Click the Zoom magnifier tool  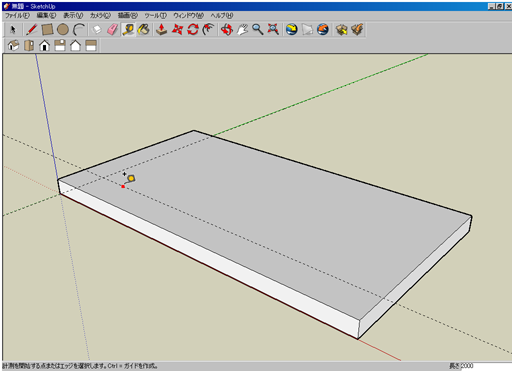pyautogui.click(x=257, y=30)
